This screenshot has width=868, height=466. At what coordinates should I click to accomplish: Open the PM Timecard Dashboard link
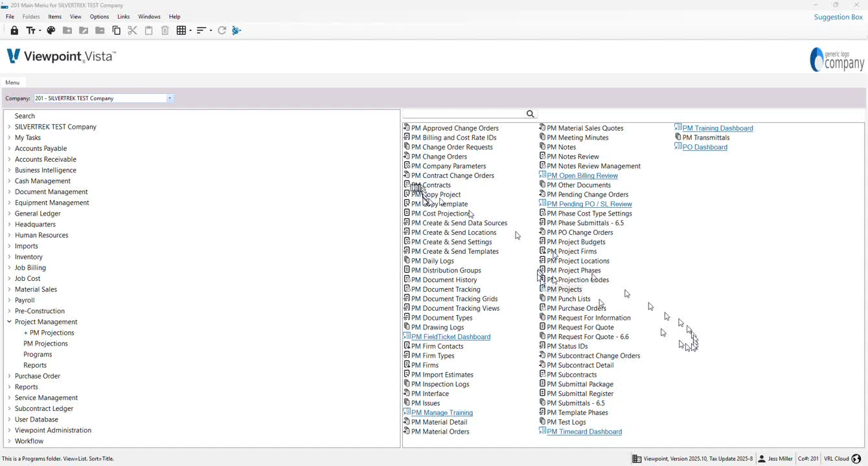(584, 432)
